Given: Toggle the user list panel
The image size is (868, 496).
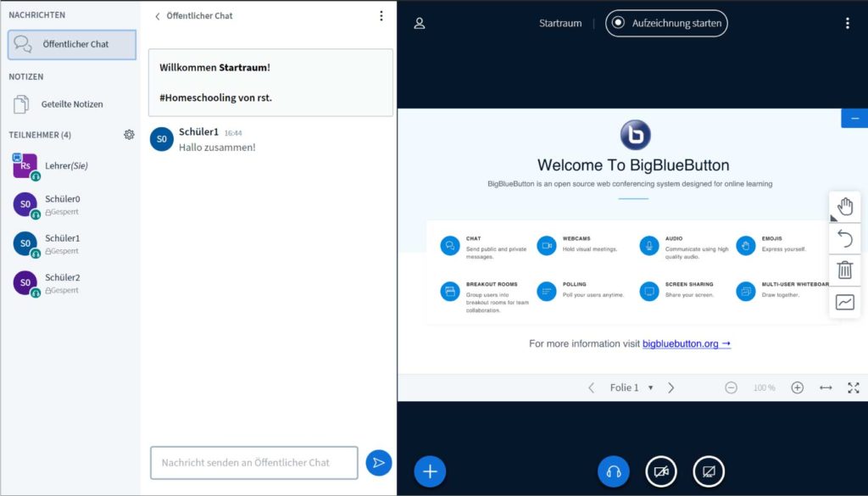Looking at the screenshot, I should point(420,23).
